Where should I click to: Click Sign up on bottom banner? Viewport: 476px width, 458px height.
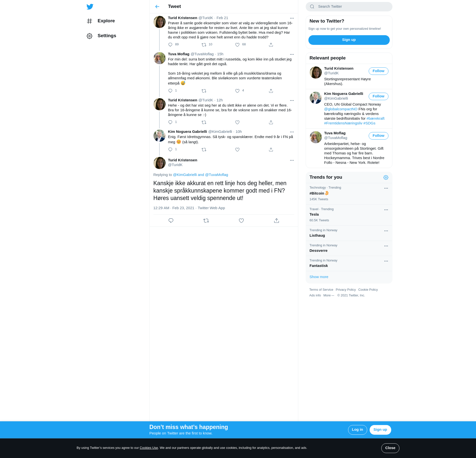[380, 430]
